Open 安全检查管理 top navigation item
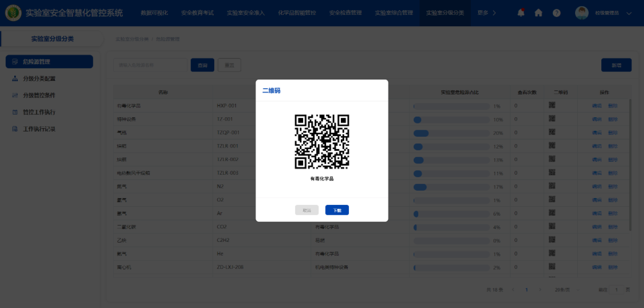This screenshot has width=644, height=308. click(345, 13)
